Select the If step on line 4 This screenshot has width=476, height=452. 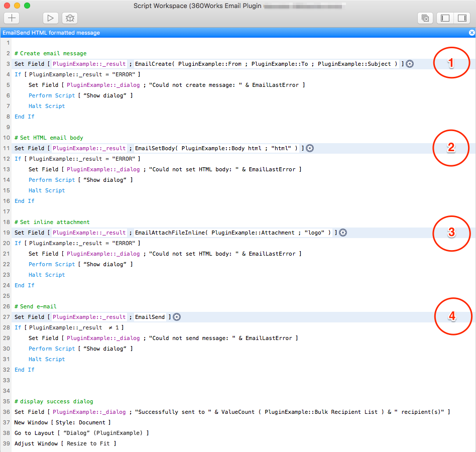click(x=77, y=74)
